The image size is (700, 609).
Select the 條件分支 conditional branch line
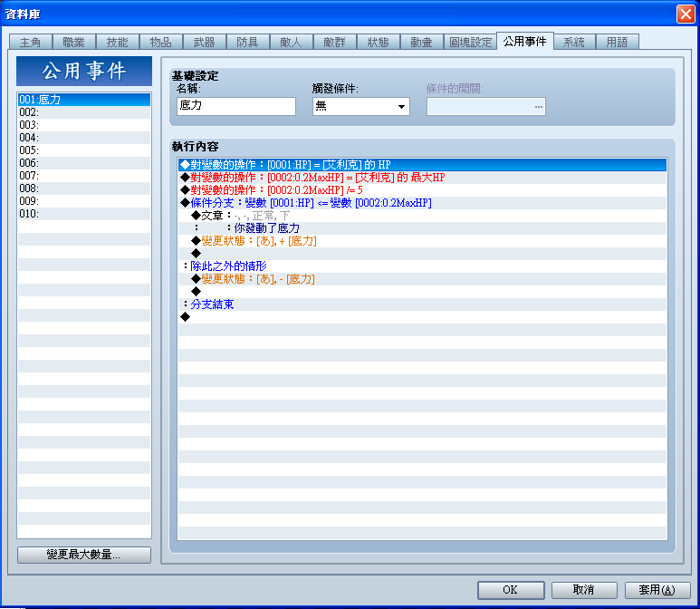pos(422,203)
